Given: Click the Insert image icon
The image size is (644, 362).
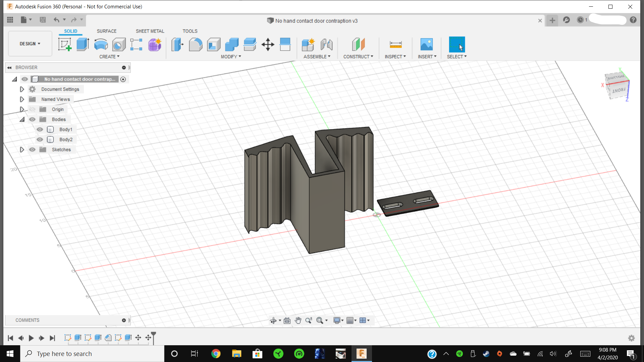Looking at the screenshot, I should click(x=427, y=44).
